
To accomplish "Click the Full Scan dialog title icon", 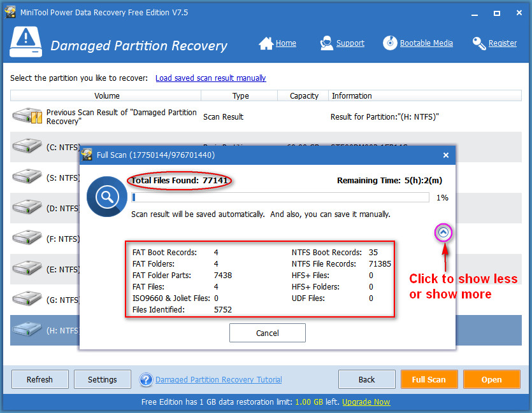I will coord(87,155).
